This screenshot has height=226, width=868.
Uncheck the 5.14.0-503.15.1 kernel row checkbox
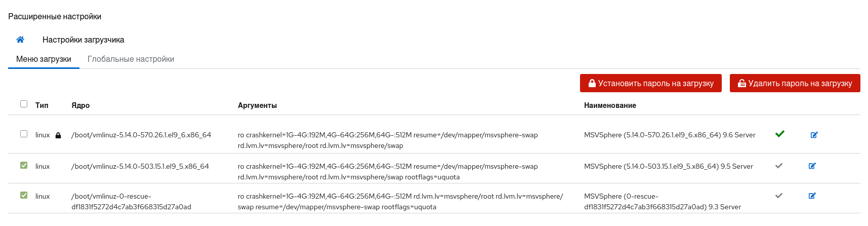(24, 165)
